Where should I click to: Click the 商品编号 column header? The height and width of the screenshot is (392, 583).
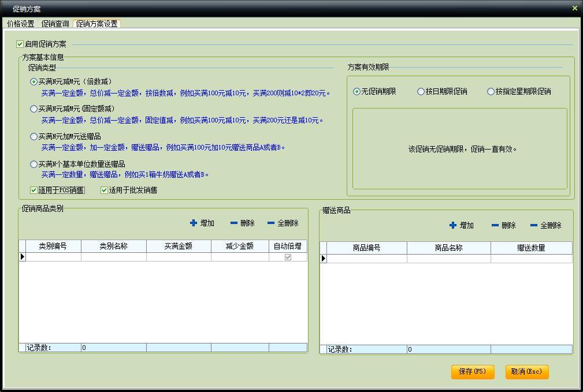coord(367,248)
